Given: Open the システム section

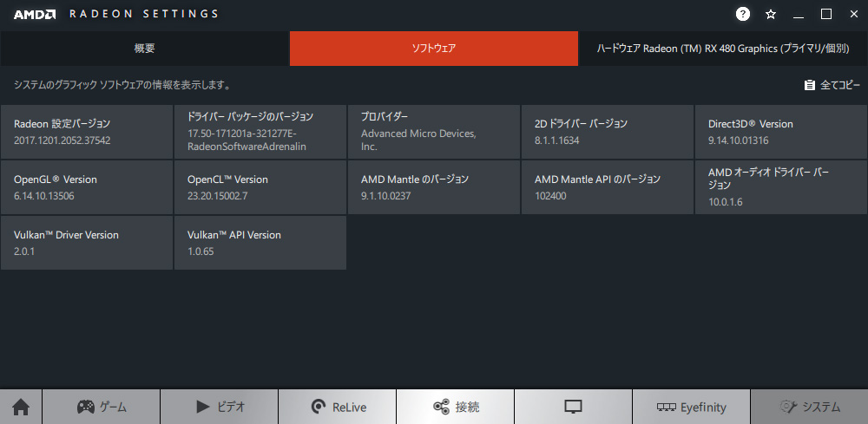Looking at the screenshot, I should (x=809, y=407).
